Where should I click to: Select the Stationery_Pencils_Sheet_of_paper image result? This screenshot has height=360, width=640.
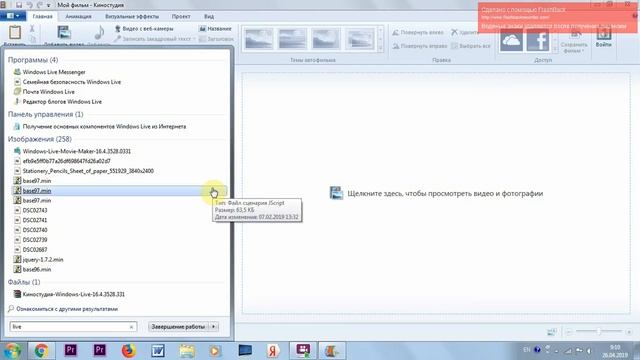84,171
